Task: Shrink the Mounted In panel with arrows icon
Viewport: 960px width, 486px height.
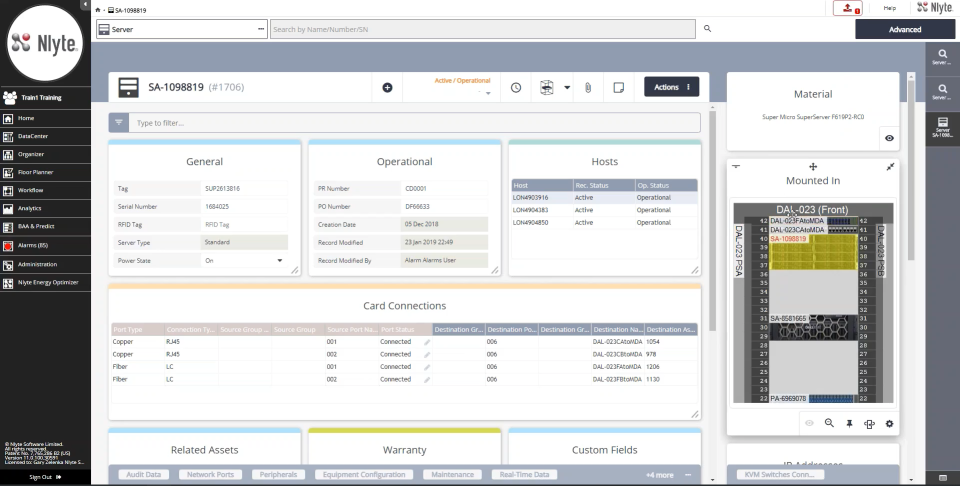Action: (890, 166)
